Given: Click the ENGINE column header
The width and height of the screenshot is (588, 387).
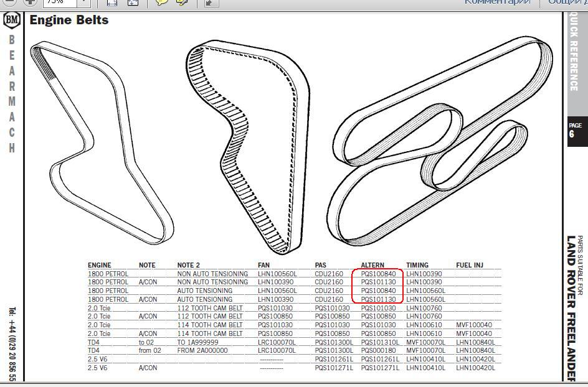Looking at the screenshot, I should pyautogui.click(x=100, y=265).
